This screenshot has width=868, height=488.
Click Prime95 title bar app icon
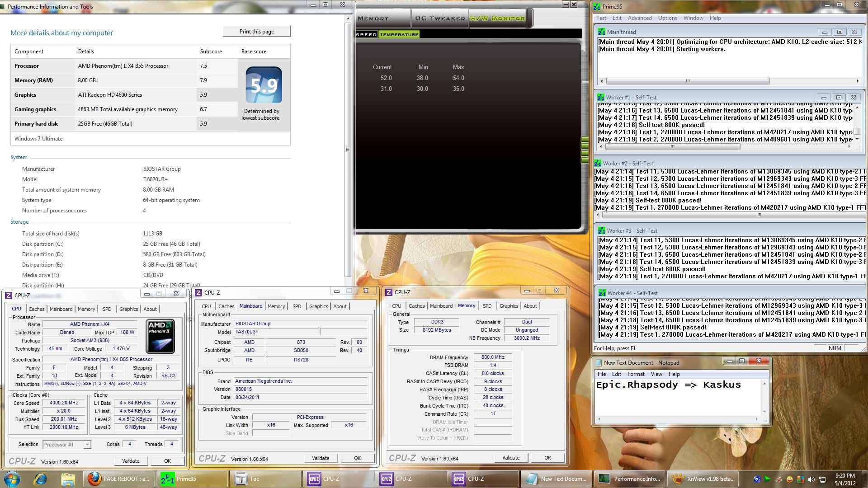pos(597,7)
